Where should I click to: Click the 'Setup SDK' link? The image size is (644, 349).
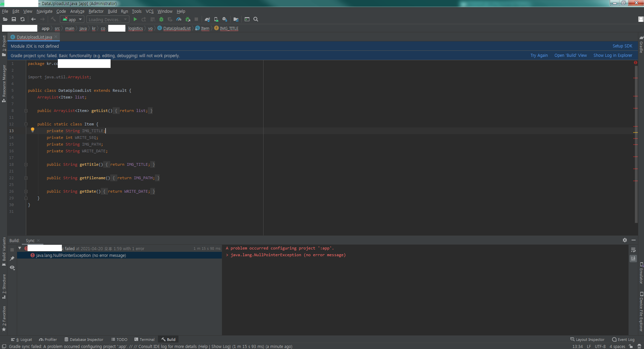tap(622, 46)
